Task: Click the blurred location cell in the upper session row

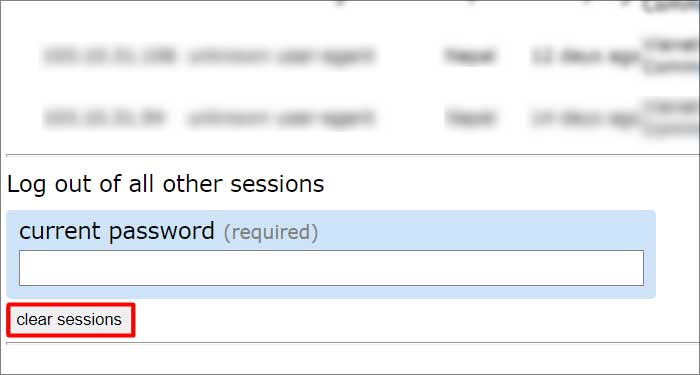Action: pyautogui.click(x=470, y=56)
